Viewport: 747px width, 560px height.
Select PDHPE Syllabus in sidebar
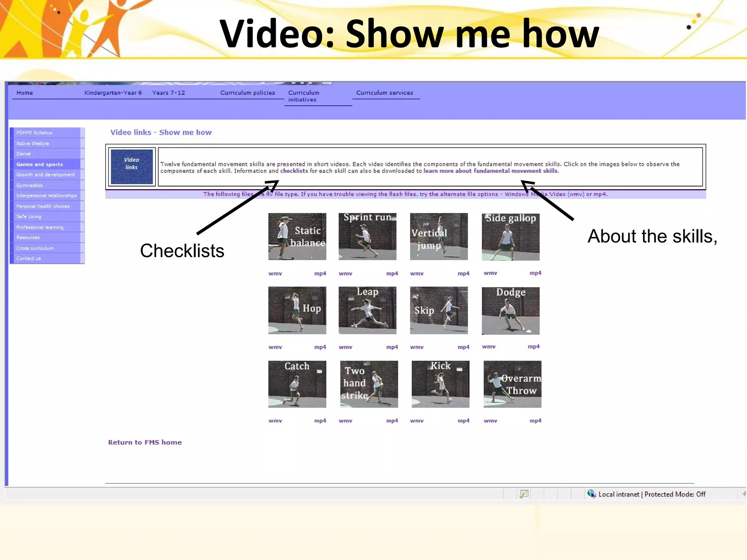(x=47, y=133)
